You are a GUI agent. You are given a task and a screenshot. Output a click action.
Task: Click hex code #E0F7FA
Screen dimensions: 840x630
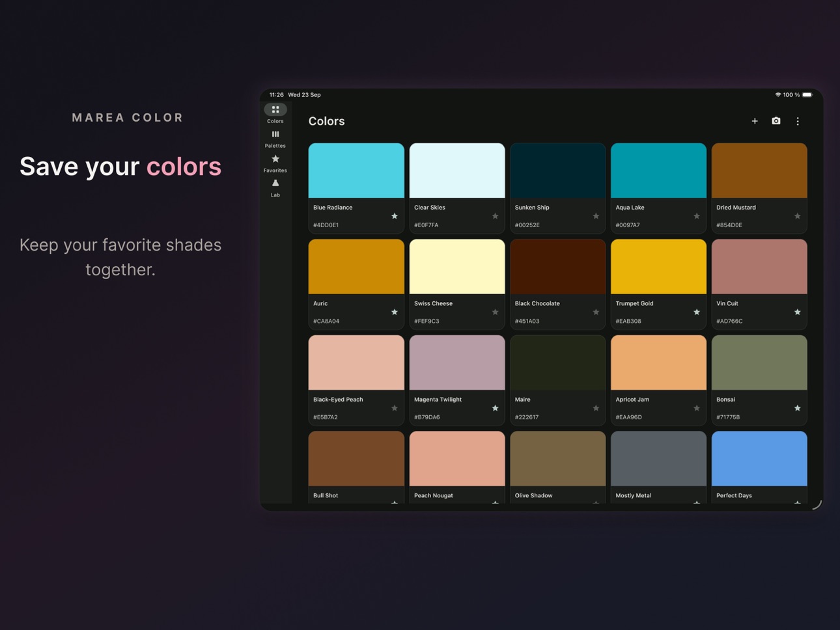point(427,225)
